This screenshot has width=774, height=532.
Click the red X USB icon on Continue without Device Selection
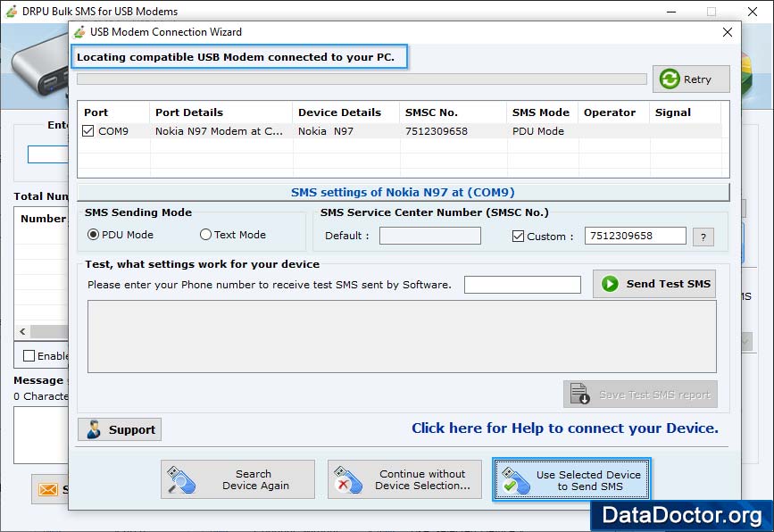[348, 479]
